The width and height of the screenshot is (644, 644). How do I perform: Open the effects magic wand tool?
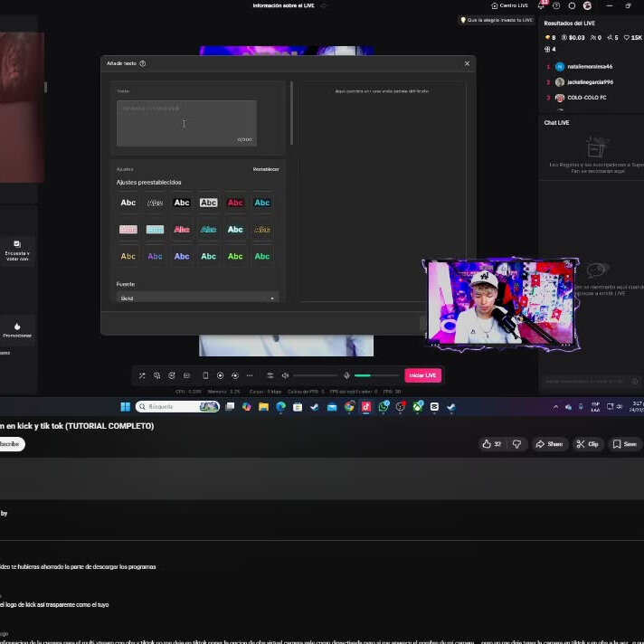[142, 375]
